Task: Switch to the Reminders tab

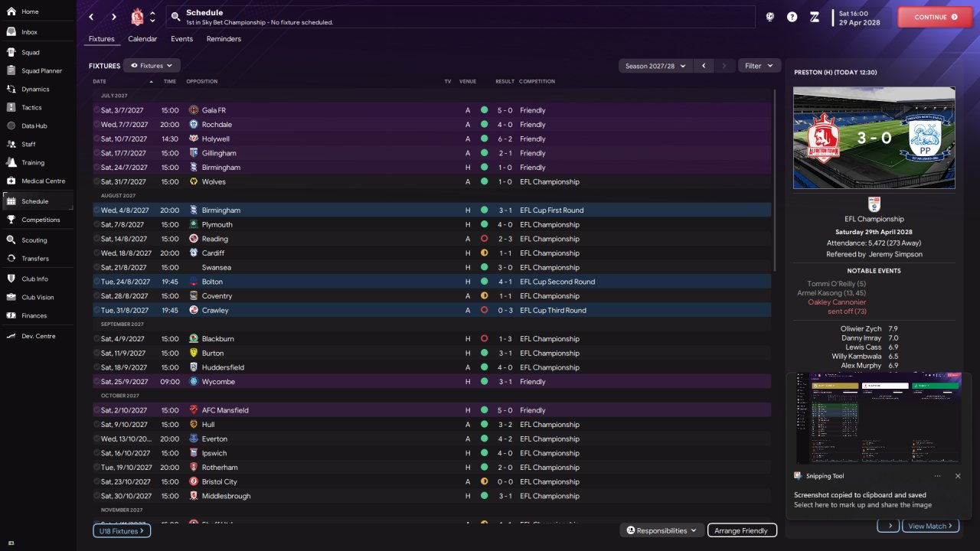Action: 224,39
